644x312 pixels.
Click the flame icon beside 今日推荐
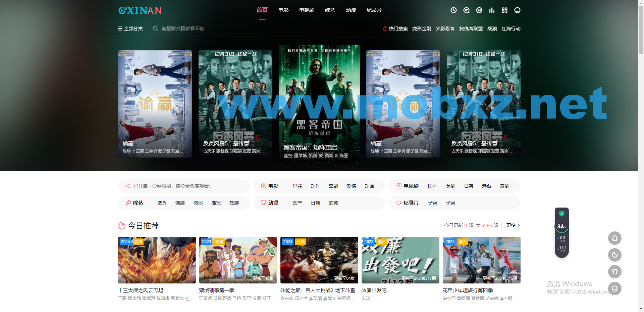click(x=122, y=226)
